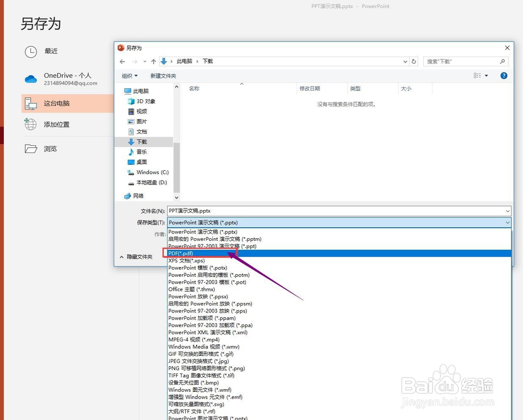Click the forward arrow in the dialog
Screen dimensions: 523x420
point(135,62)
